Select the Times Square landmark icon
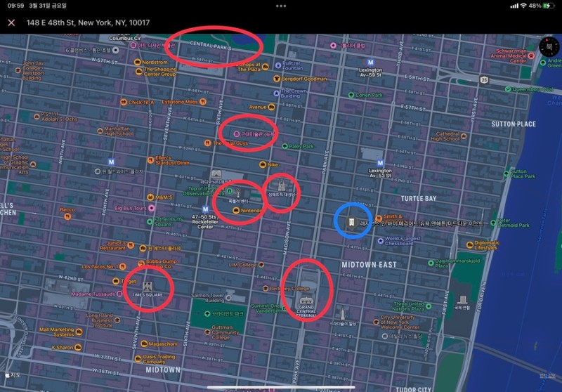 coord(148,287)
